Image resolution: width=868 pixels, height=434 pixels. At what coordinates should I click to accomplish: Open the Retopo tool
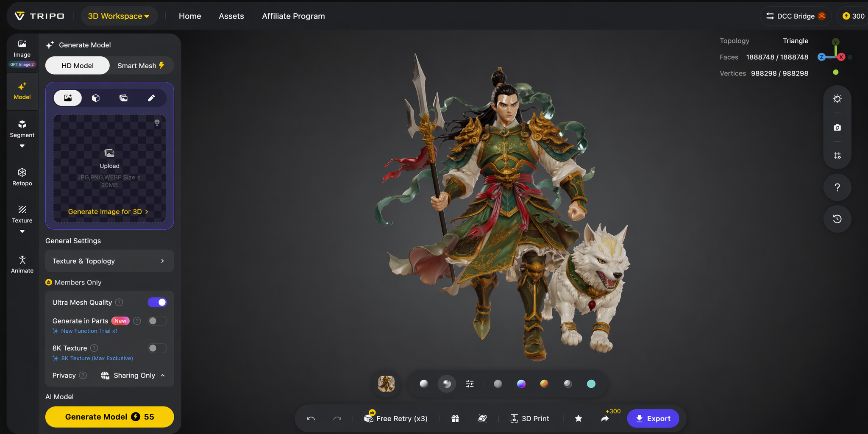(22, 177)
